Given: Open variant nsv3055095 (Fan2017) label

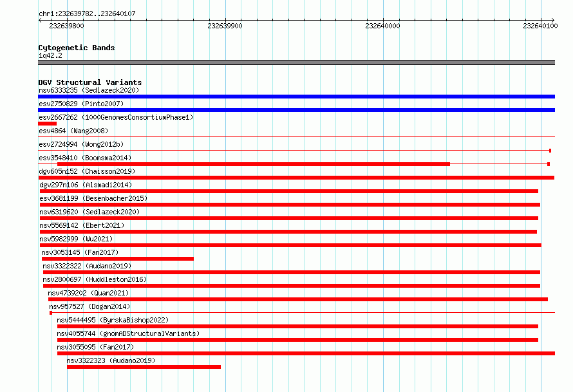Looking at the screenshot, I should coord(95,347).
